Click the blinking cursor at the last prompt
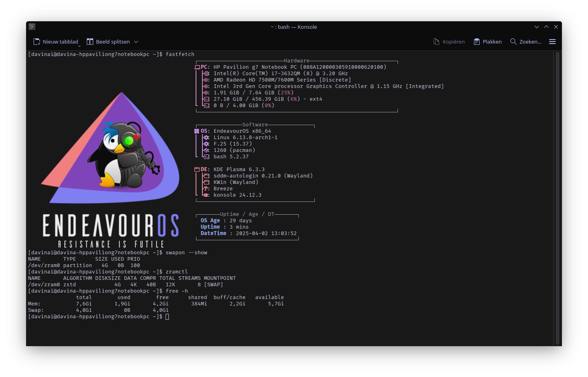Screen dimensions: 588x377 (167, 317)
